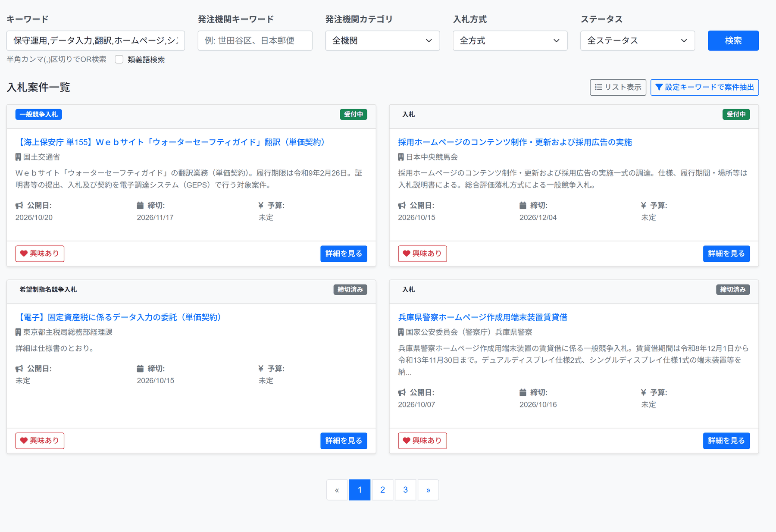Open the 海上保安庁 ウォーターセーフティガイド翻訳 title link

[x=172, y=142]
